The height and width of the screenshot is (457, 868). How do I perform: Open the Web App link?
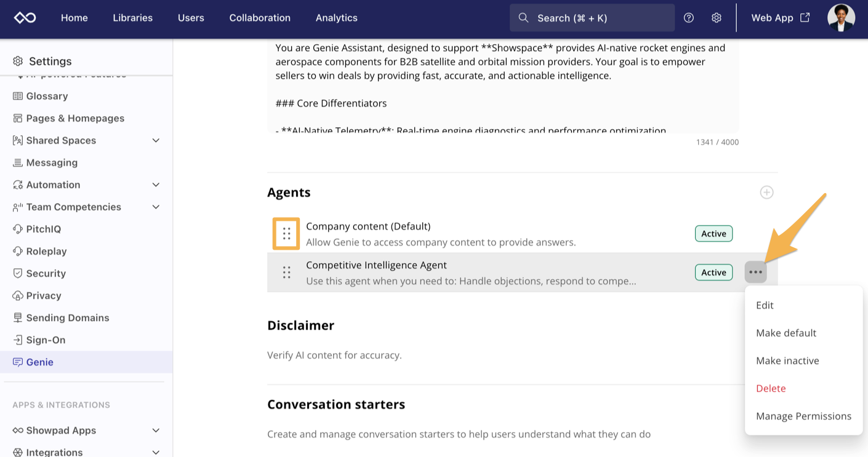point(780,18)
